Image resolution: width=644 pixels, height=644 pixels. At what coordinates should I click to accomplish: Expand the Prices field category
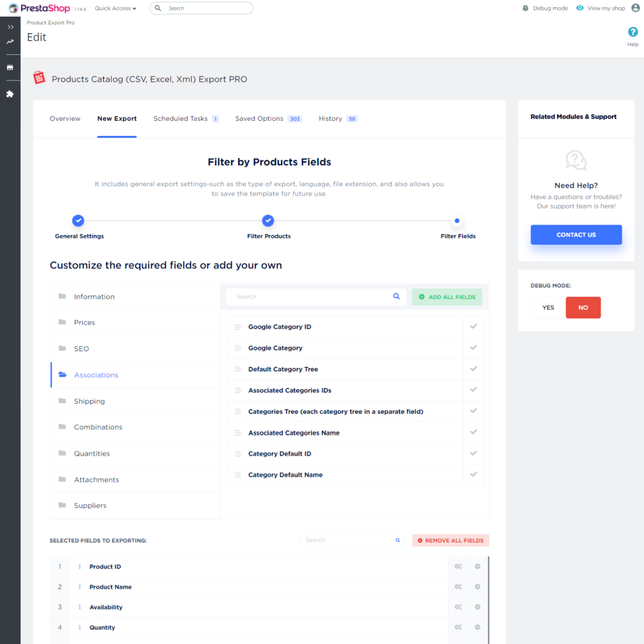coord(84,322)
